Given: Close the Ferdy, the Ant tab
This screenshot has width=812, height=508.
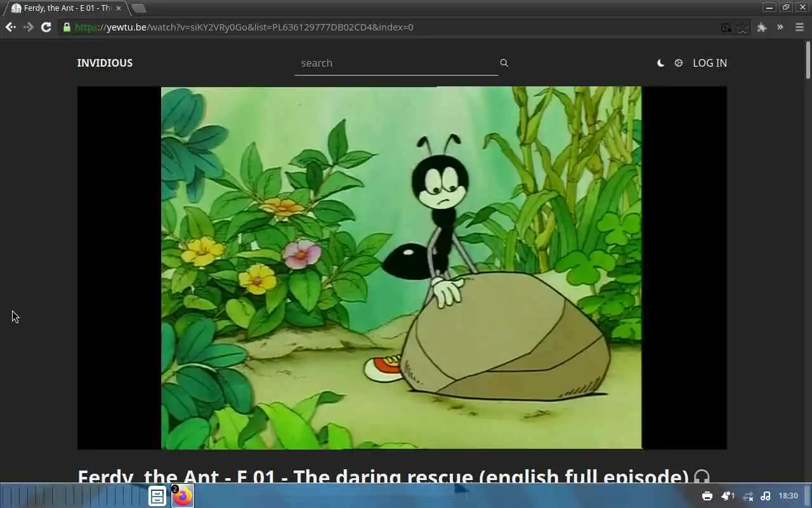Looking at the screenshot, I should [118, 8].
